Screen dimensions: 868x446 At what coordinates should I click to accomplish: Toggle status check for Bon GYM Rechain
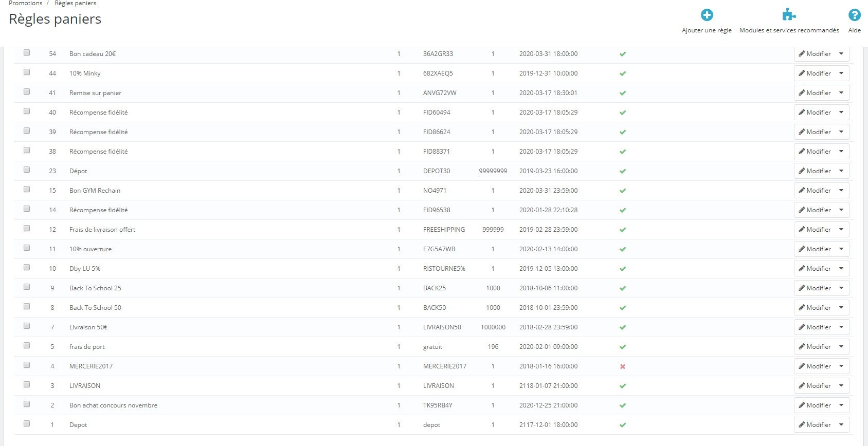pyautogui.click(x=623, y=191)
